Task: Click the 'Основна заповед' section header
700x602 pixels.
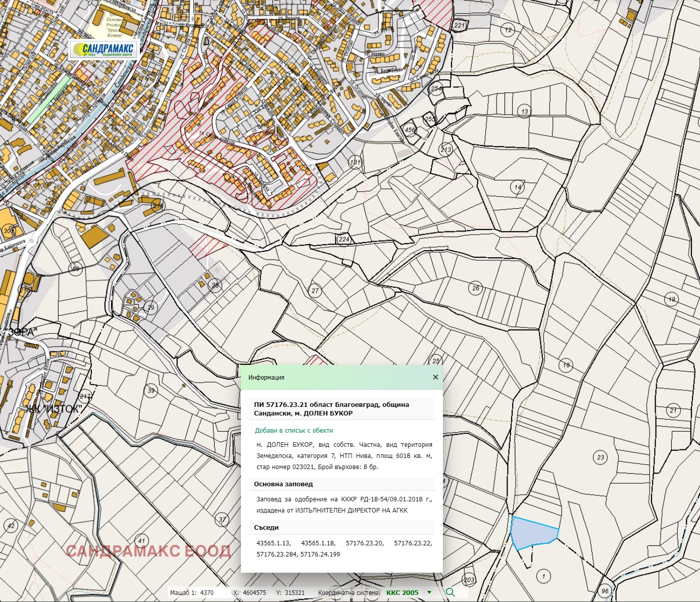Action: pos(283,484)
